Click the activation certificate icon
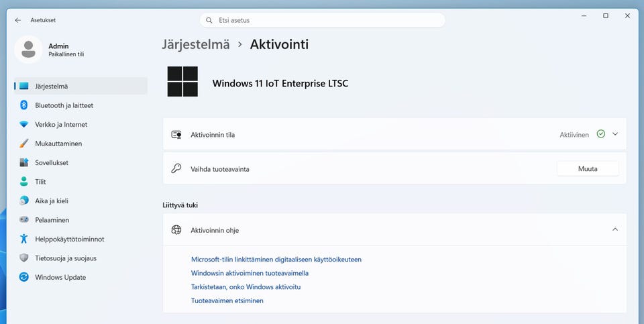 coord(176,135)
